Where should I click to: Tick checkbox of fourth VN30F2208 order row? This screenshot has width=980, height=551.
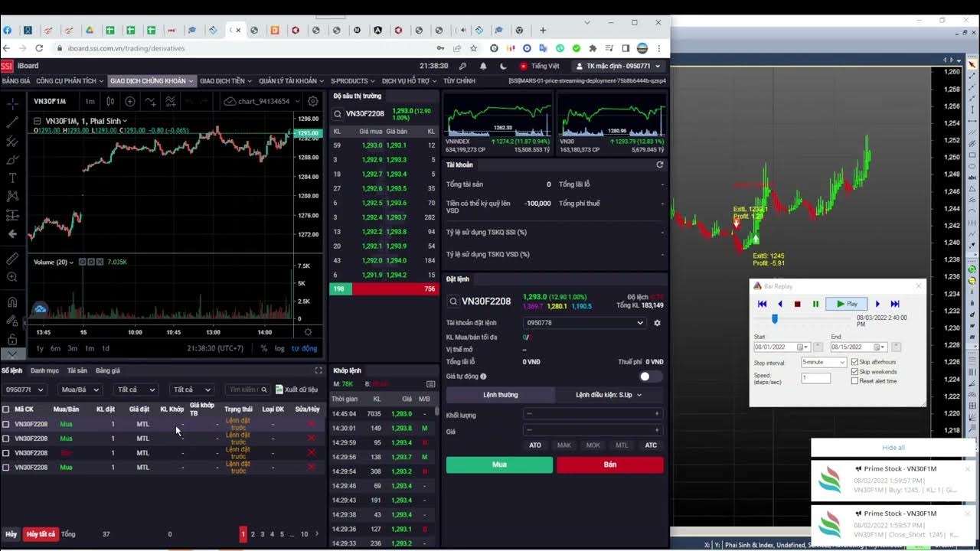point(6,468)
